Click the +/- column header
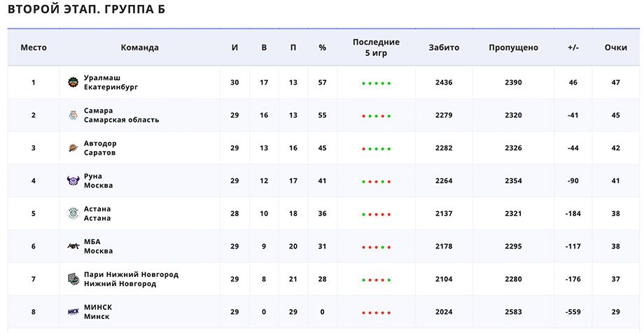This screenshot has width=644, height=333. [573, 48]
